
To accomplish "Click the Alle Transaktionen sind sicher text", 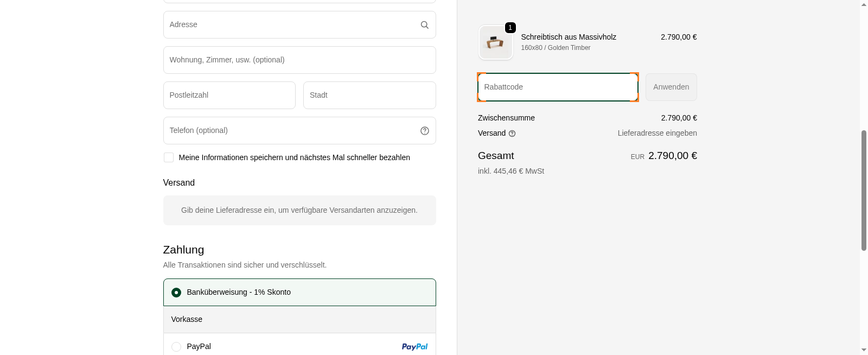I will point(245,265).
